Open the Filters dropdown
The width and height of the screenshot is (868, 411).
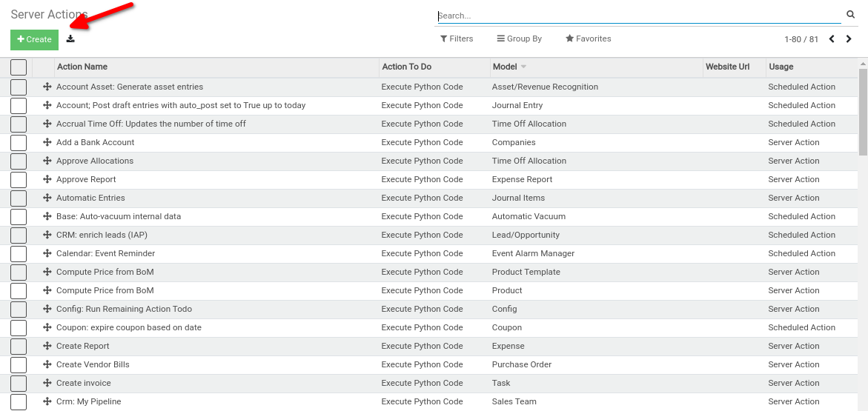(x=457, y=39)
